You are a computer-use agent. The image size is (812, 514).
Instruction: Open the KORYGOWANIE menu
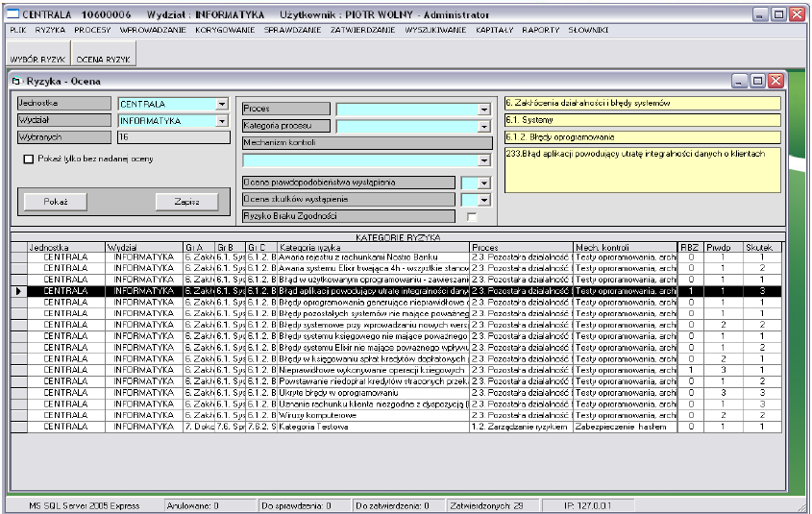[x=225, y=30]
